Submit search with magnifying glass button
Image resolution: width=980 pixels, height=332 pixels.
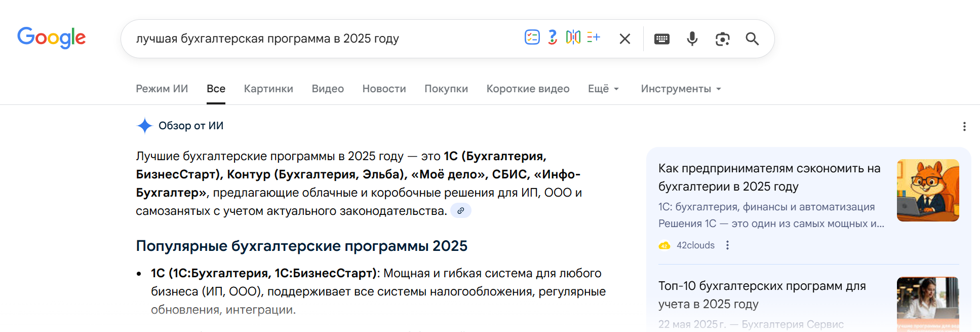point(752,39)
